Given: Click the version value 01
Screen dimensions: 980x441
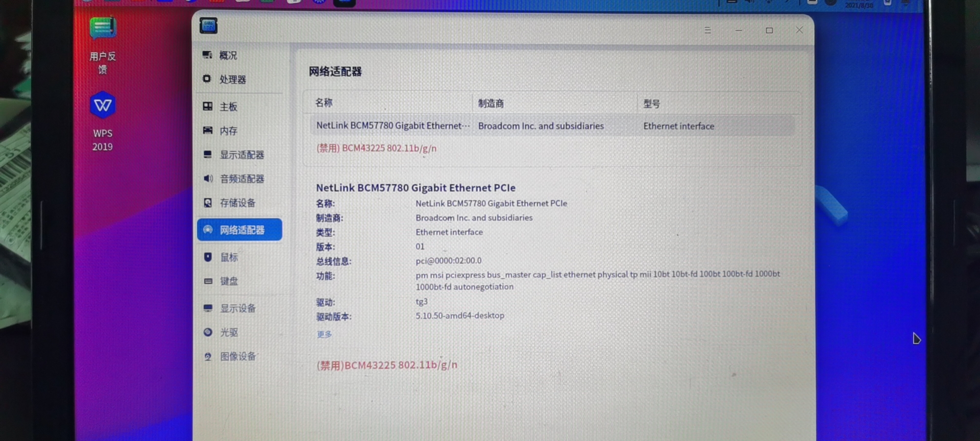Looking at the screenshot, I should [x=420, y=247].
